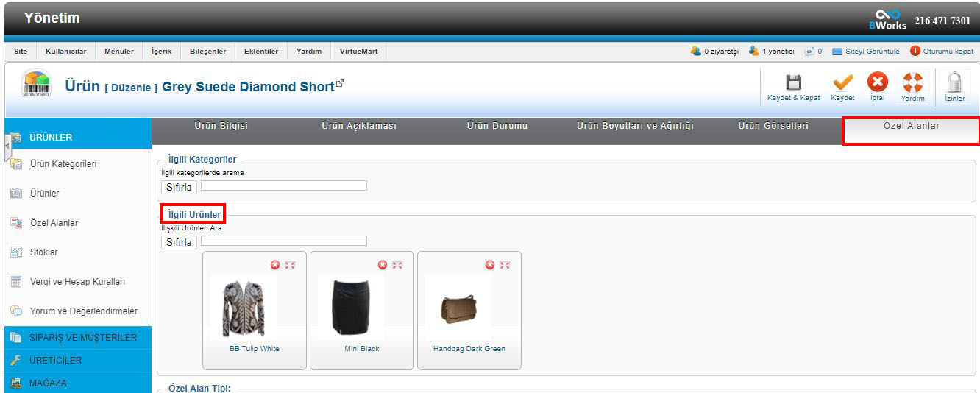Open the İçerik menu

coord(161,52)
